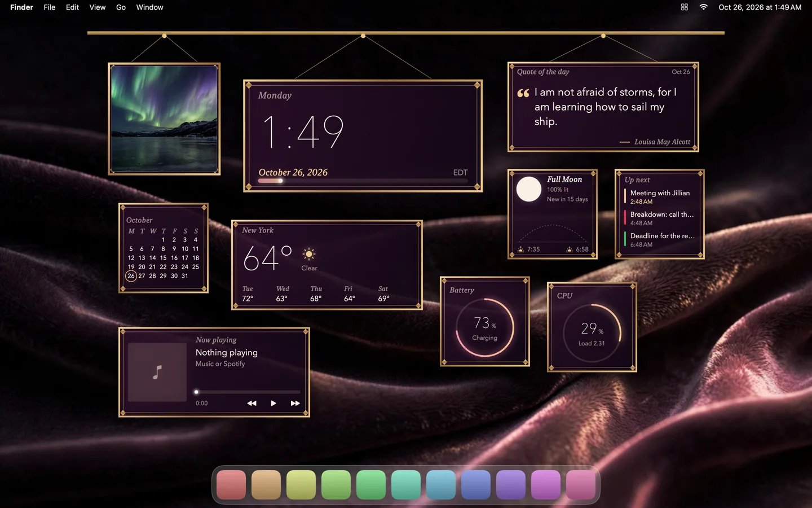Viewport: 812px width, 508px height.
Task: Click the battery 73% charging ring
Action: 485,327
